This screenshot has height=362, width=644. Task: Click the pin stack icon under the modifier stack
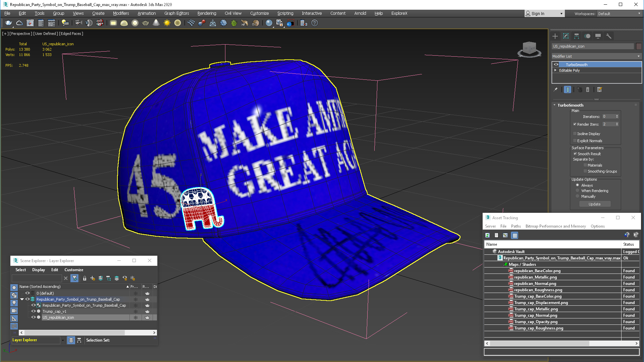tap(555, 89)
